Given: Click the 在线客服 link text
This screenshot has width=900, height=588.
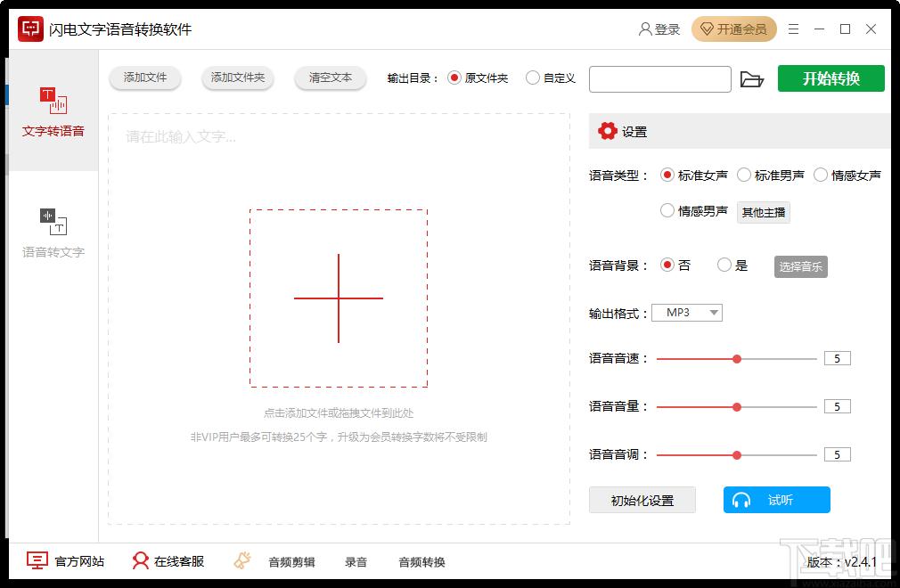Looking at the screenshot, I should [179, 561].
